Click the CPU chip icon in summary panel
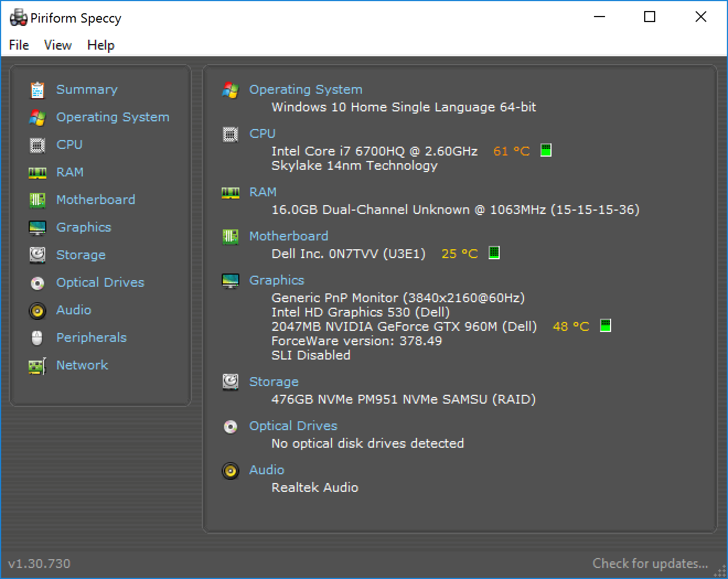Viewport: 728px width, 579px height. [230, 134]
